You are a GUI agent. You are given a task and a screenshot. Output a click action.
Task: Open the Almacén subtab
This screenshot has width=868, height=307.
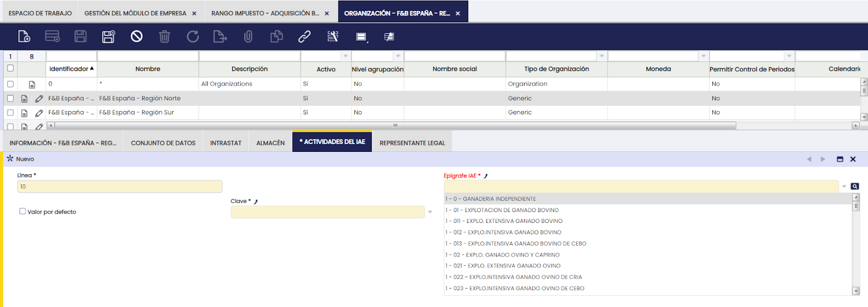tap(270, 143)
